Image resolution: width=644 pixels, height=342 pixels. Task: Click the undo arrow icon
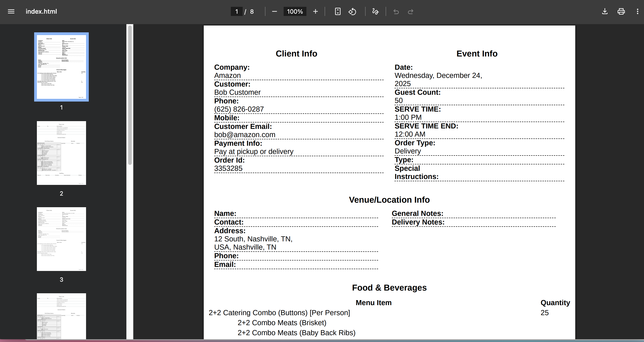pyautogui.click(x=396, y=12)
